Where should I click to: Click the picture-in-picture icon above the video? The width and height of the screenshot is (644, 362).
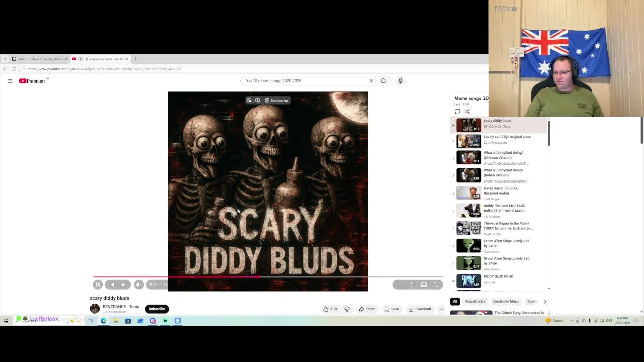click(249, 100)
